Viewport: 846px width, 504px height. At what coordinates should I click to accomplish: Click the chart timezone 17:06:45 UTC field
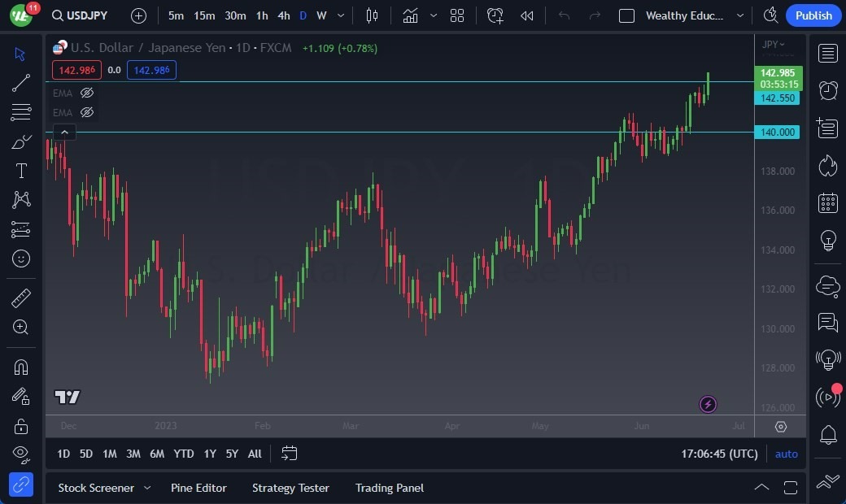point(718,454)
